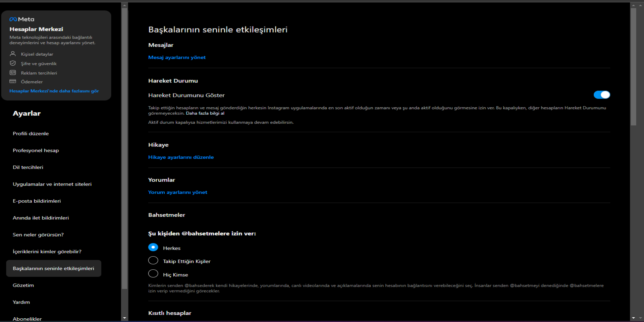This screenshot has height=322, width=644.
Task: Click the shield icon beside Şifre ve güvenlik
Action: (x=13, y=63)
